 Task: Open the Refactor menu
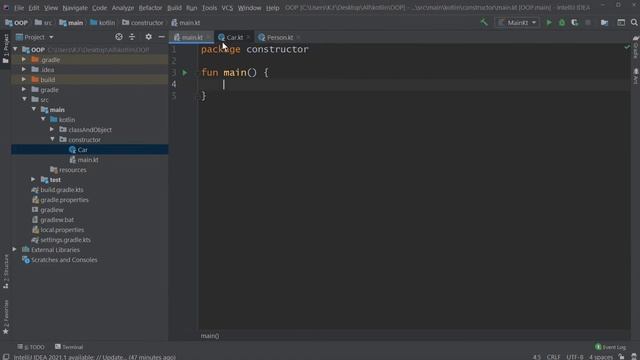tap(150, 8)
